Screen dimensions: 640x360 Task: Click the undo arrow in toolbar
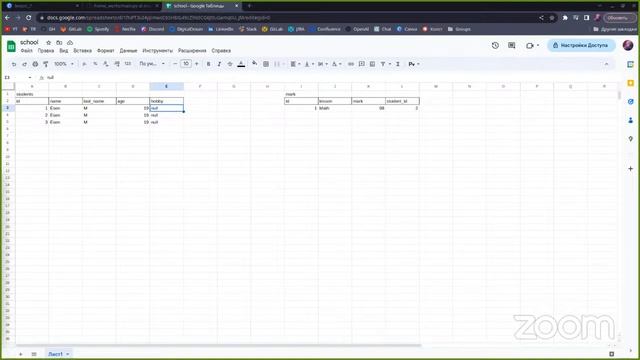tap(14, 64)
